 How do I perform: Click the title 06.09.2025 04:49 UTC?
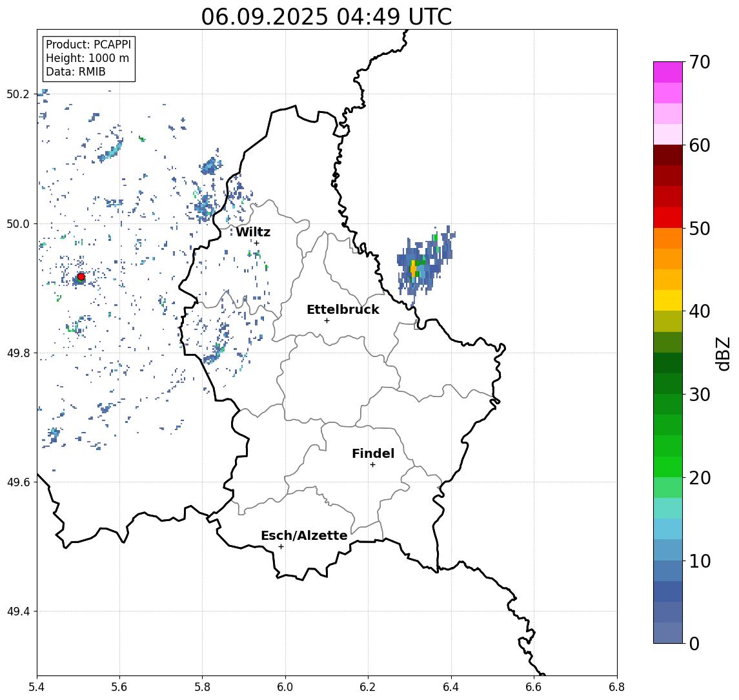[327, 17]
